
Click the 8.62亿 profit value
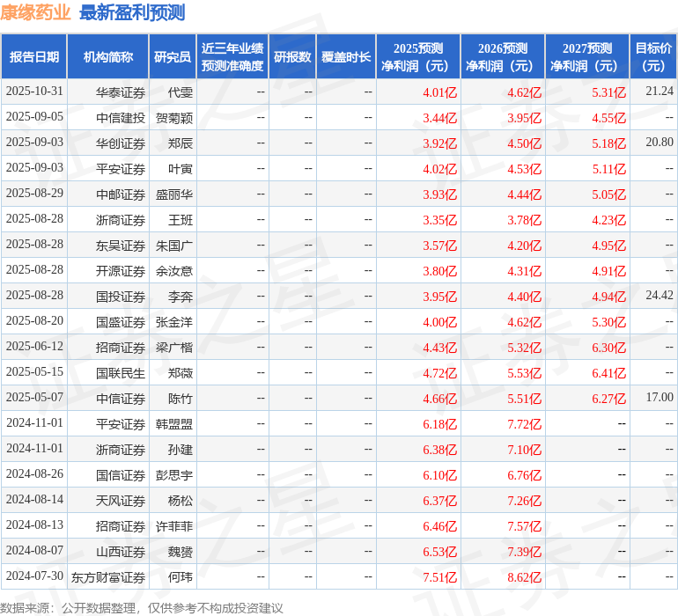(524, 576)
